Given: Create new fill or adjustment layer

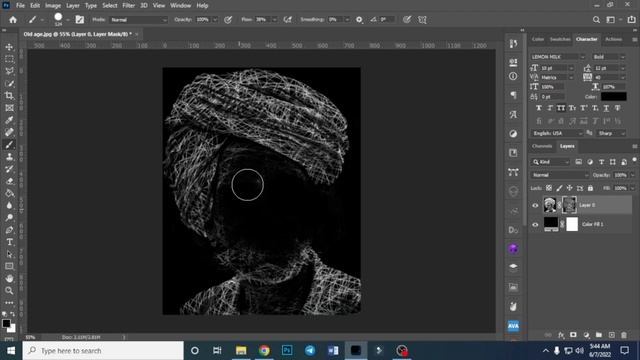Looking at the screenshot, I should tap(586, 335).
